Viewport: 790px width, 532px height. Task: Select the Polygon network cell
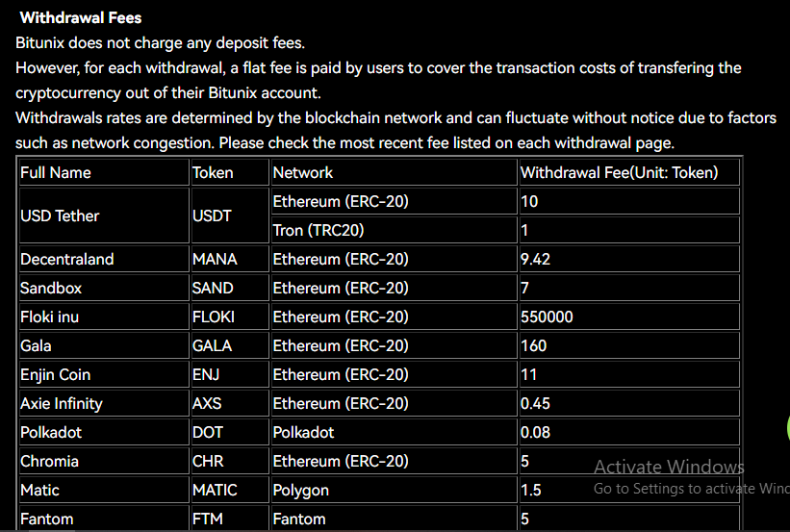[301, 490]
